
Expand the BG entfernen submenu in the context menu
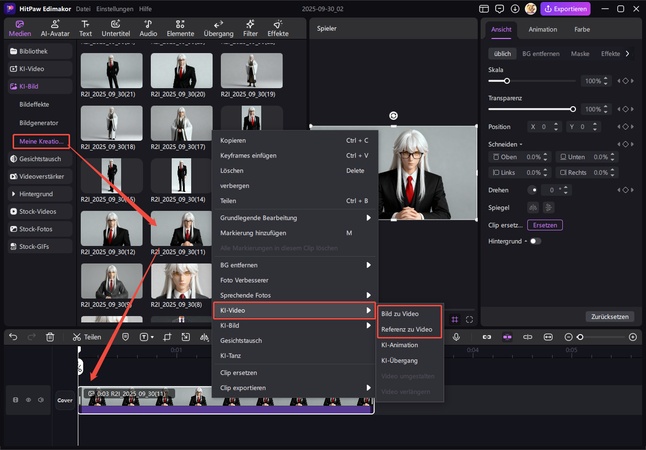click(295, 265)
